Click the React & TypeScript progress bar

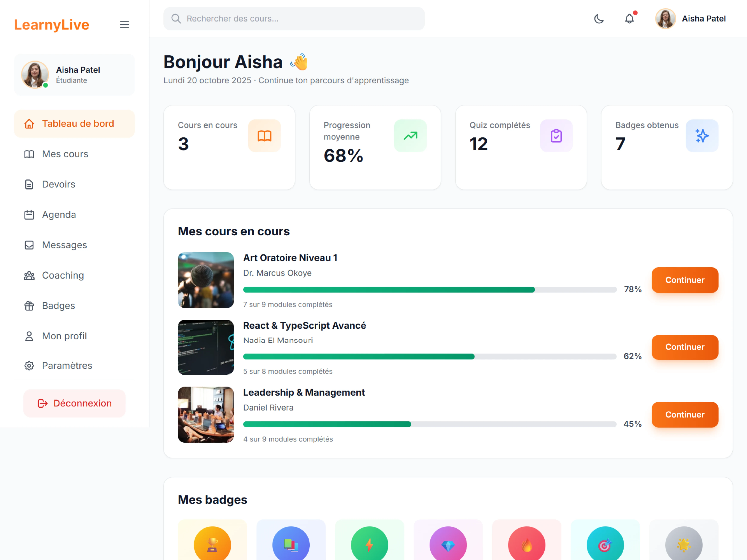(430, 356)
